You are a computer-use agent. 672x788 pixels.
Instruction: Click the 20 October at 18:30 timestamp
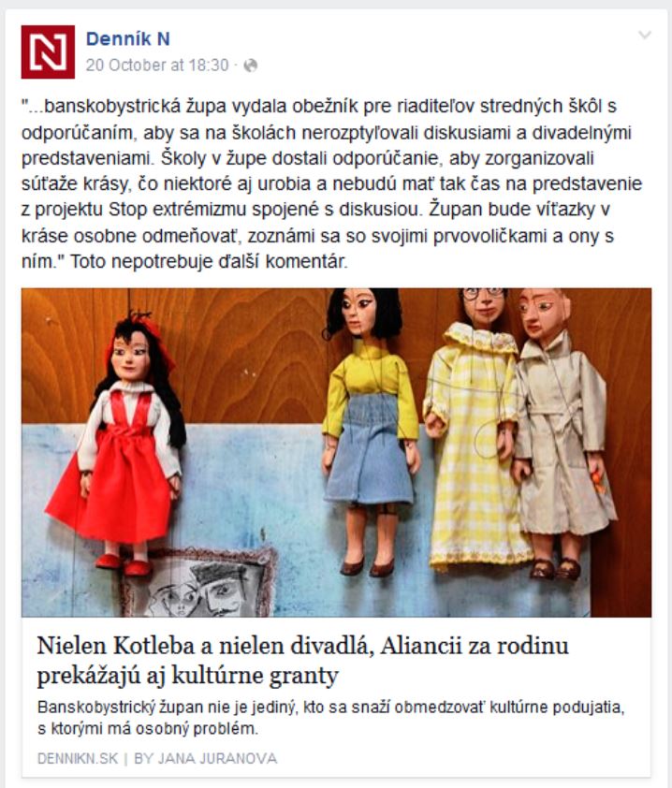coord(157,66)
